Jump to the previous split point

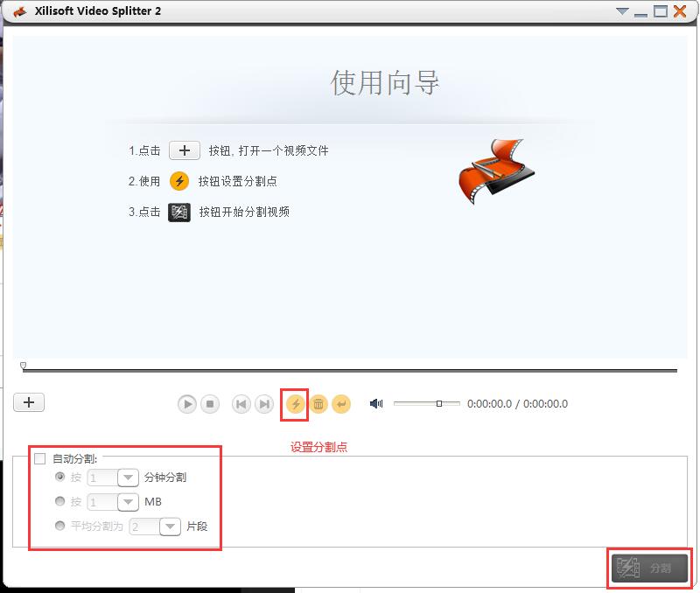pos(241,404)
